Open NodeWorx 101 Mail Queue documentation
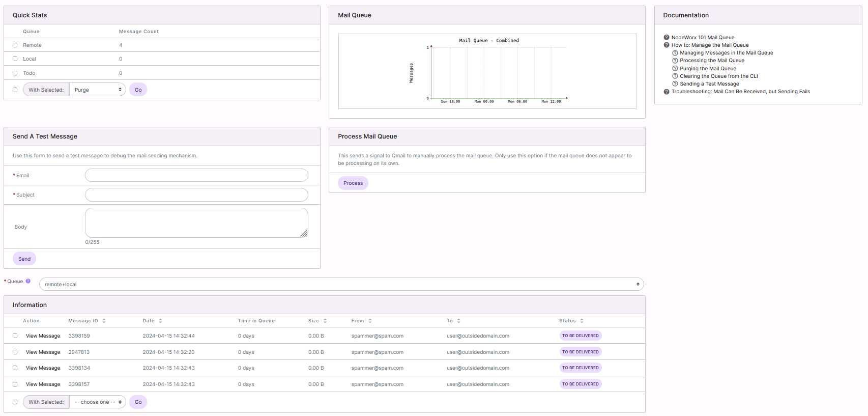 point(703,38)
